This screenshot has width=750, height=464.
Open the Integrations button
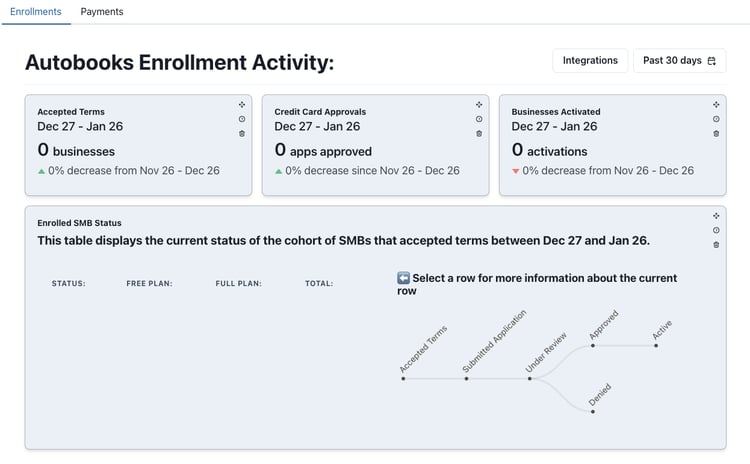pyautogui.click(x=590, y=61)
